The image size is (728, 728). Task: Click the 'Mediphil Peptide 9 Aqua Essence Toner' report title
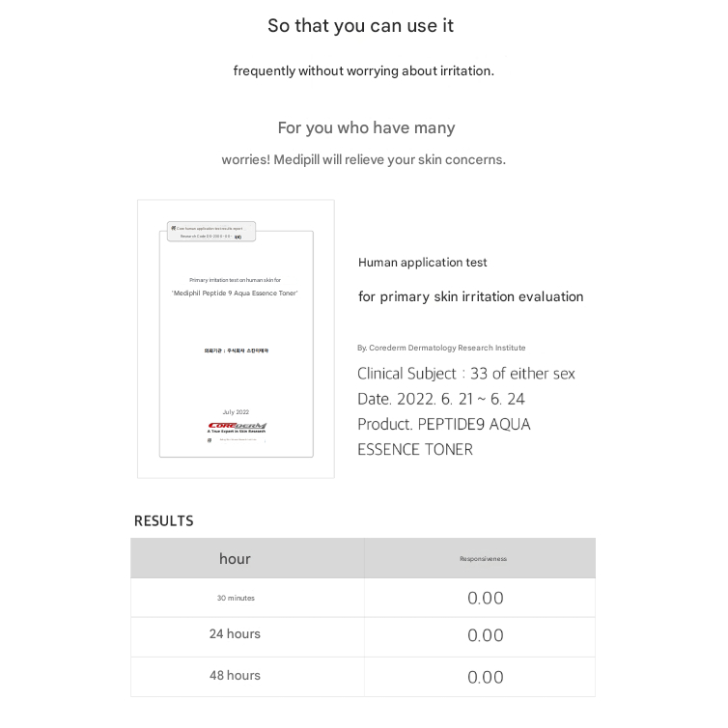click(236, 293)
